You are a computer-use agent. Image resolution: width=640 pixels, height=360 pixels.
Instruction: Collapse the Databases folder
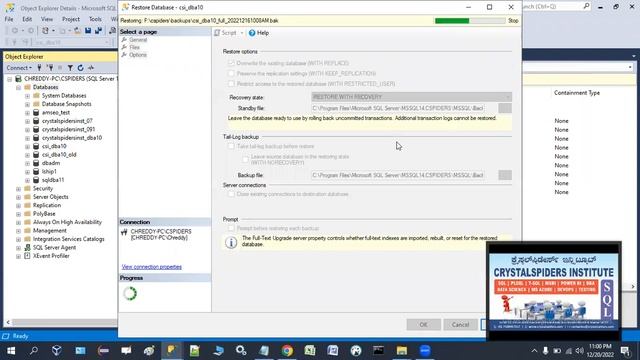click(18, 87)
